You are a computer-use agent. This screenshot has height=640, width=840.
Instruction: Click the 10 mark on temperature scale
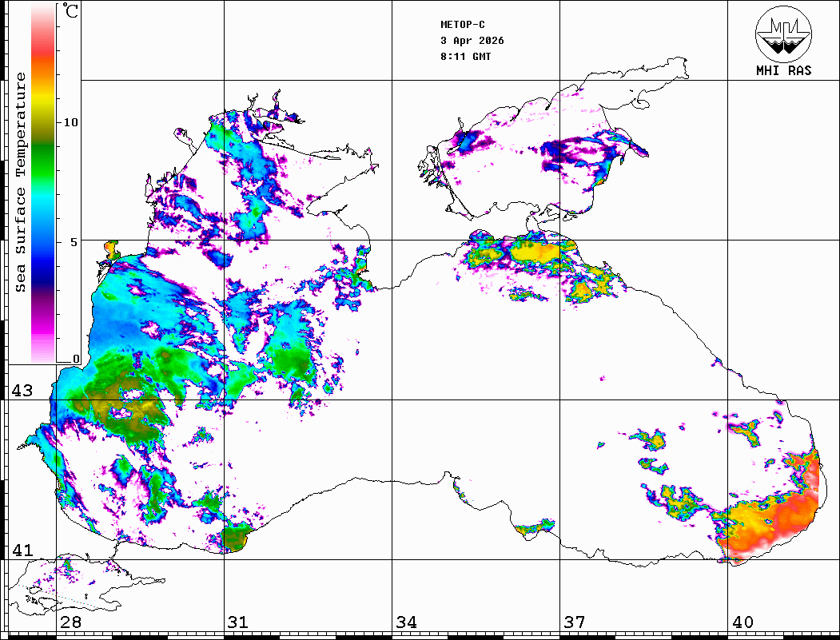[x=71, y=122]
